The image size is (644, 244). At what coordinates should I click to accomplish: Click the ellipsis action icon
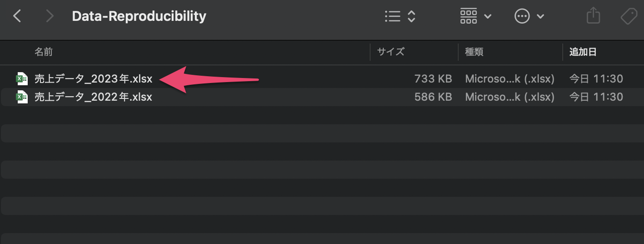[x=522, y=17]
